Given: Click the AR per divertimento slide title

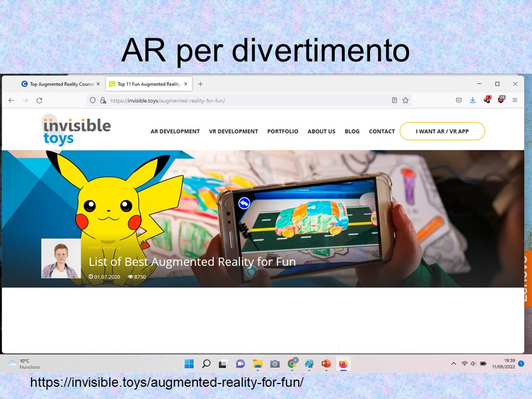Looking at the screenshot, I should click(265, 51).
